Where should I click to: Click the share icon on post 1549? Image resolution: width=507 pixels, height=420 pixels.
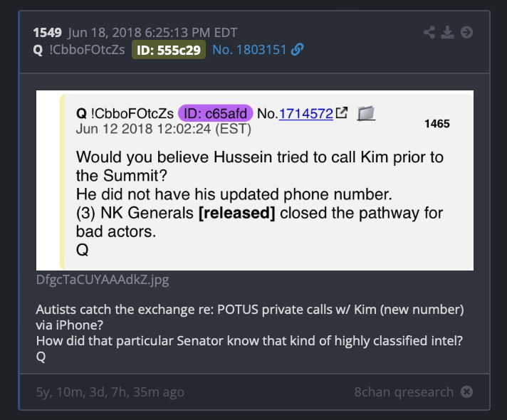[429, 32]
